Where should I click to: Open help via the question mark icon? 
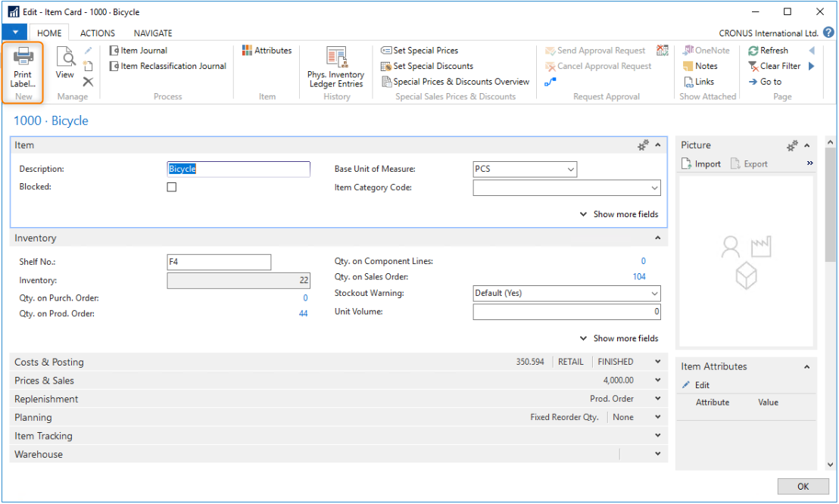(x=828, y=33)
